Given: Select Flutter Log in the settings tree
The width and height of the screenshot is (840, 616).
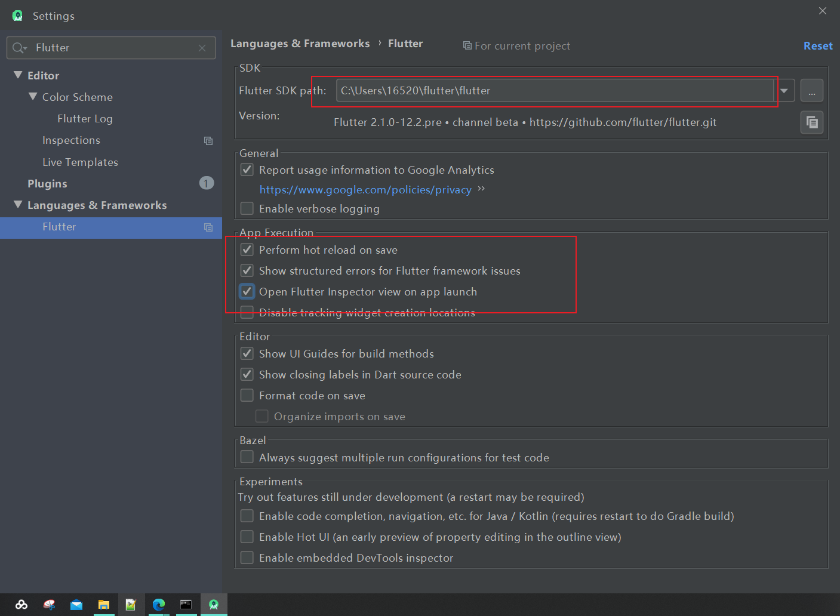Looking at the screenshot, I should click(x=85, y=119).
